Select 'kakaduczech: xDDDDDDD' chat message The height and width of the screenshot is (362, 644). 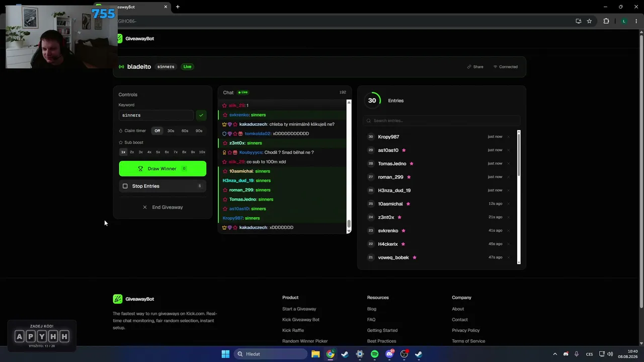pyautogui.click(x=282, y=228)
